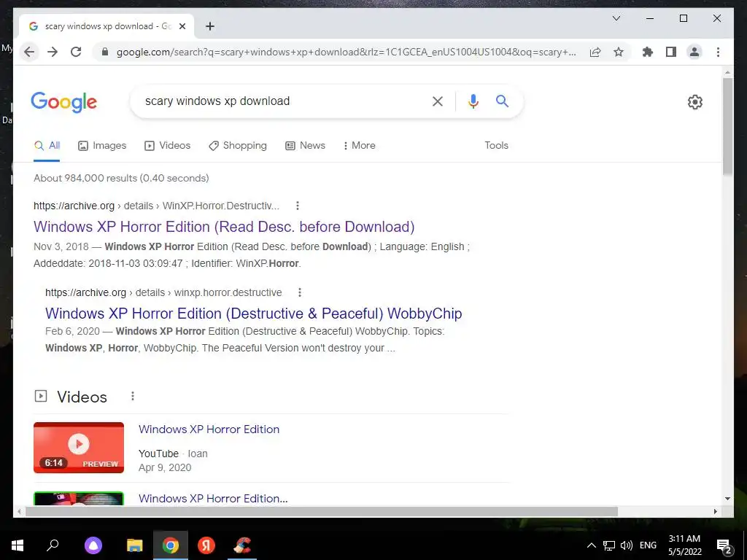
Task: Open options for the WinXP.Horror.Destructiv result
Action: coord(298,206)
